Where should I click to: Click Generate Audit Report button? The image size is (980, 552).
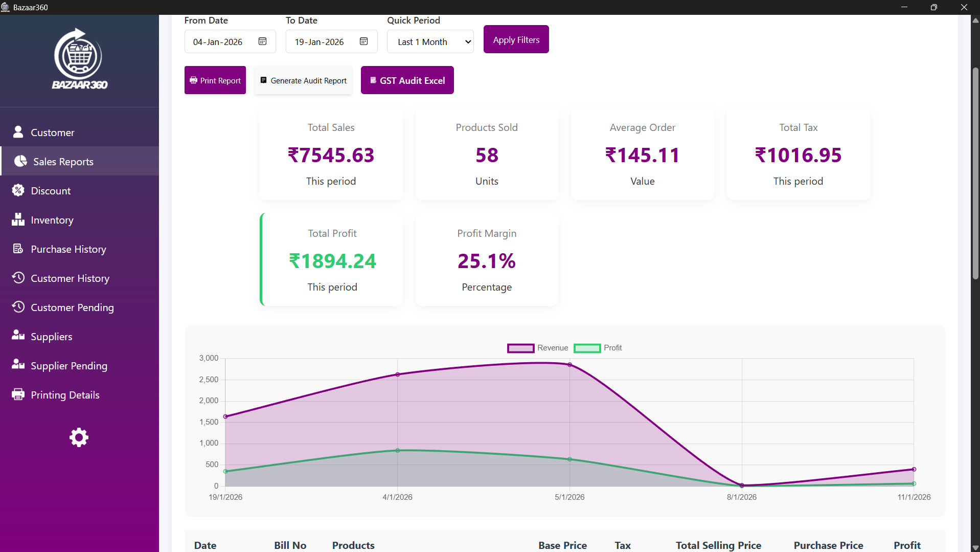click(x=303, y=80)
